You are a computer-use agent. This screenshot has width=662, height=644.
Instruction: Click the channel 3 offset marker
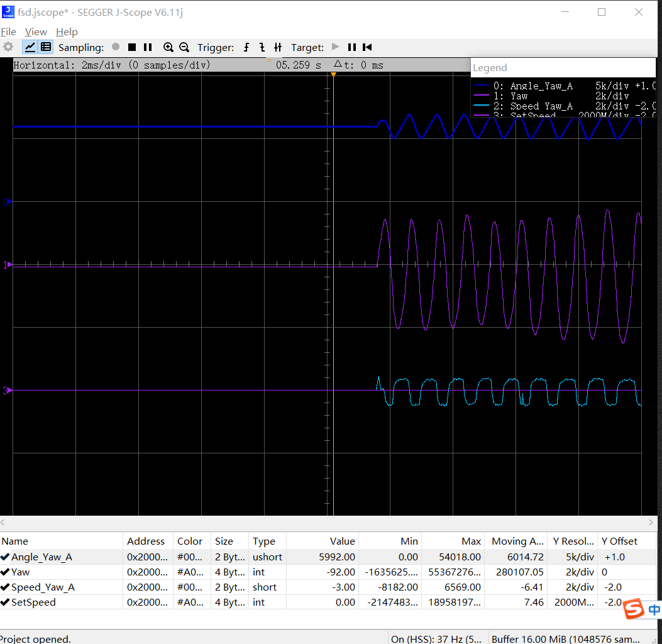8,391
